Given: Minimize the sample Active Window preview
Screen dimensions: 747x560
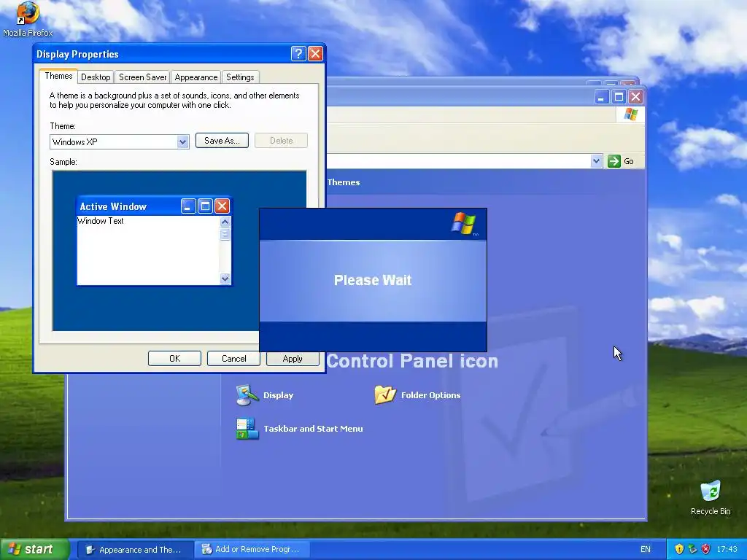Looking at the screenshot, I should (188, 206).
